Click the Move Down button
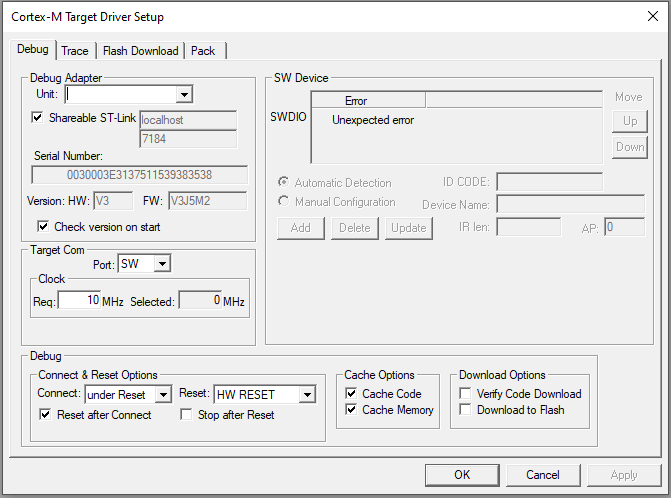The image size is (671, 498). coord(630,147)
